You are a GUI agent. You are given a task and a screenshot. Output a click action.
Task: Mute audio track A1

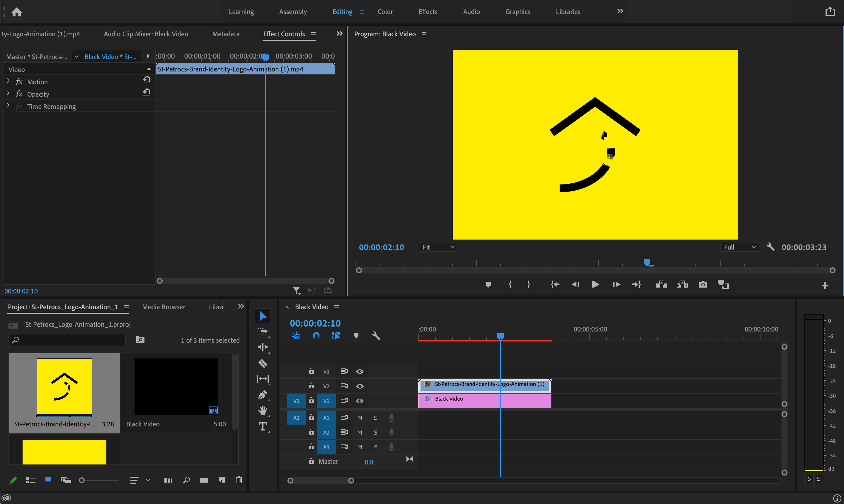pyautogui.click(x=360, y=418)
